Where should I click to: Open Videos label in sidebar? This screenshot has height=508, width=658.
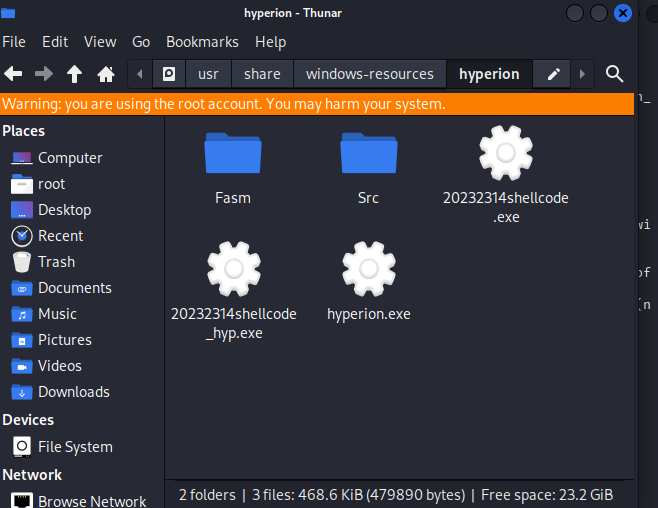point(60,366)
